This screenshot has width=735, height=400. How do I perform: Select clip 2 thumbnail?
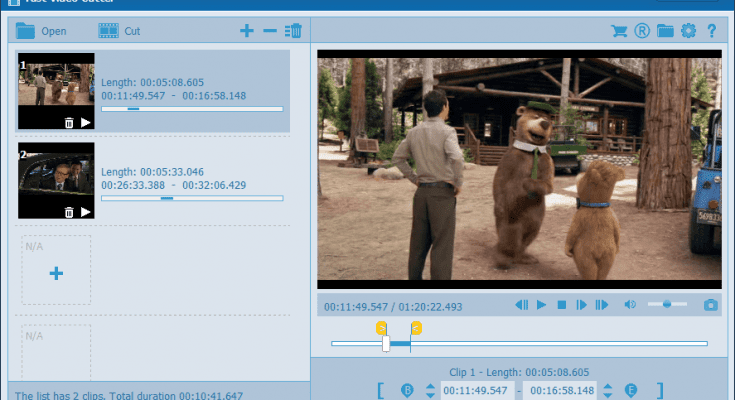tap(56, 181)
